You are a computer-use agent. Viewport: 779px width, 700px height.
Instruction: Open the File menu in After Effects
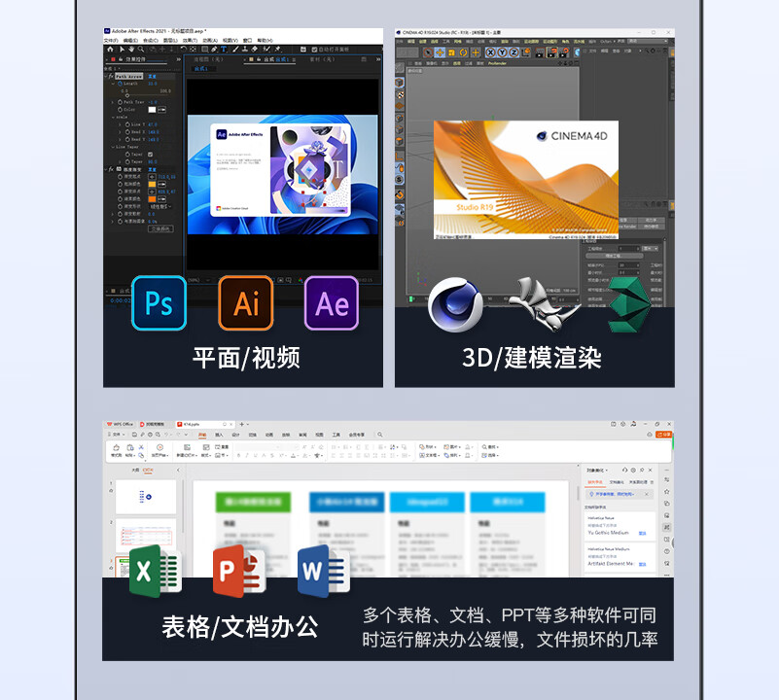pos(110,40)
